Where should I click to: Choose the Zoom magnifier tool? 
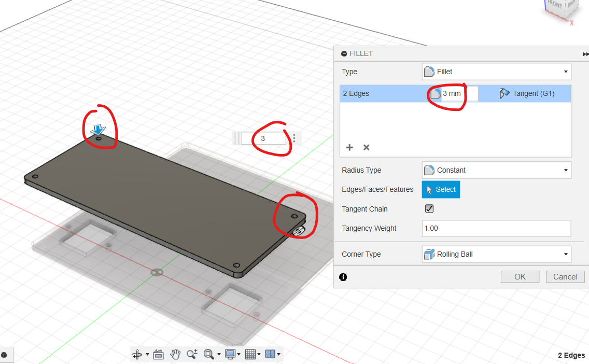192,354
